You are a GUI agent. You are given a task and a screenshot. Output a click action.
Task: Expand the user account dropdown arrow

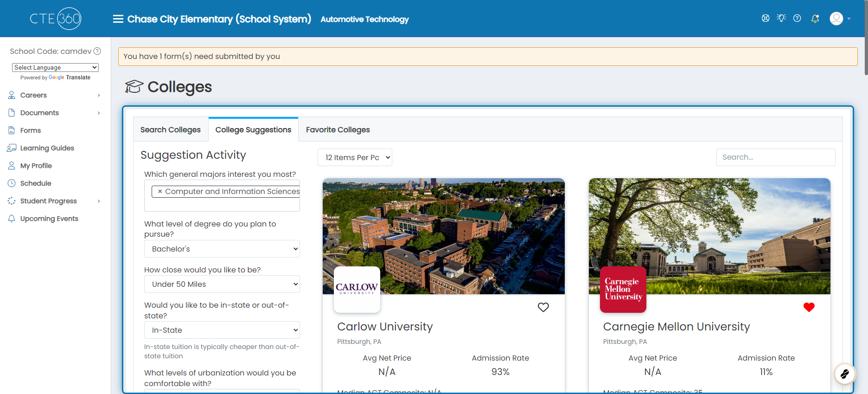coord(849,19)
